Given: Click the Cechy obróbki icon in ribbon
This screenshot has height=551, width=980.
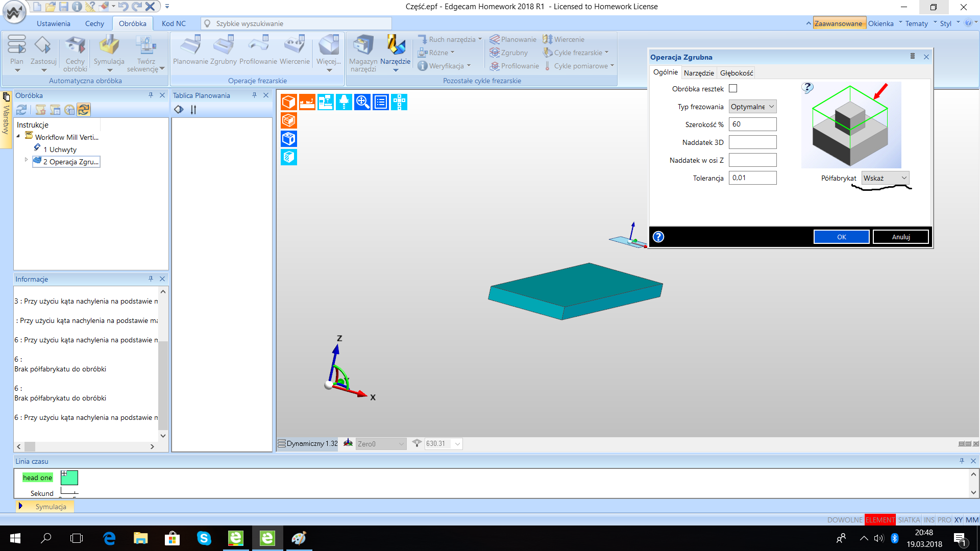Looking at the screenshot, I should pos(75,45).
